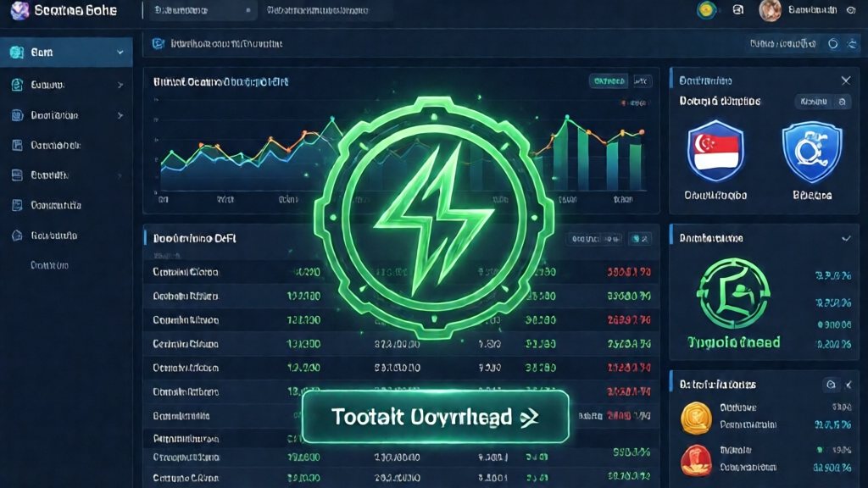Close the top right panel with the X
Screen dimensions: 868x488
(845, 80)
